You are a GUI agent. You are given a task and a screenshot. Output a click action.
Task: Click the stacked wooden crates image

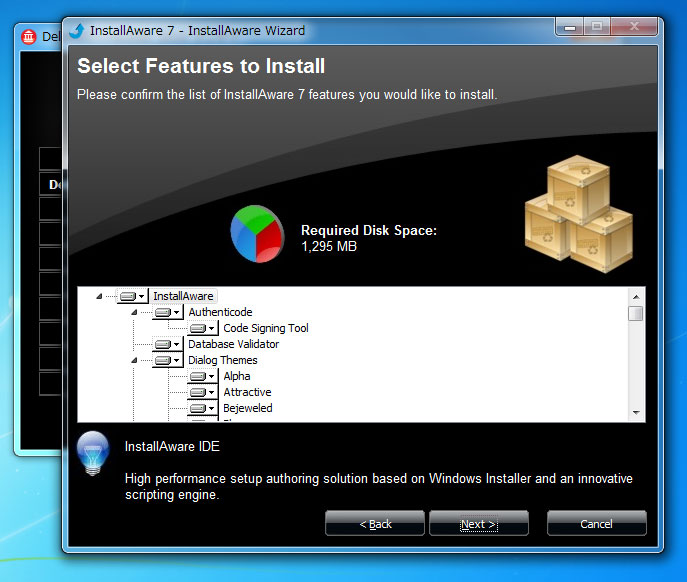(x=578, y=214)
